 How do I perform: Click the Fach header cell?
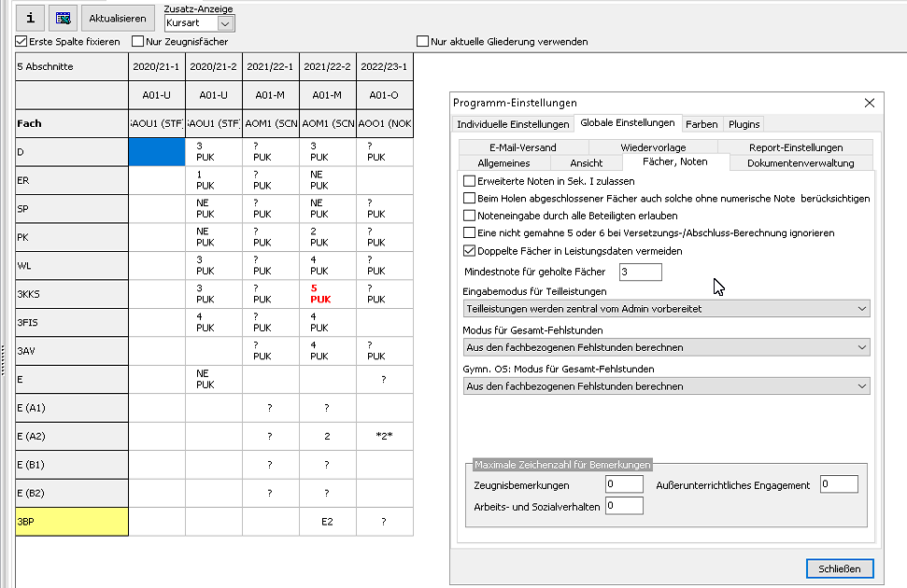pos(72,123)
